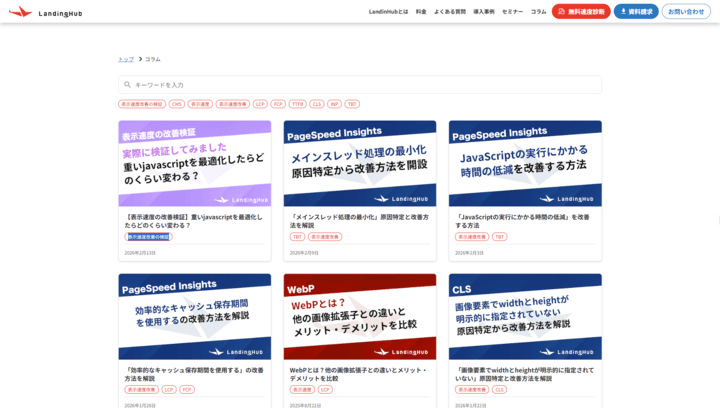
Task: Open article title 「効率的なキャッシュ保存期間を使用する」の改善方法を解説
Action: click(194, 374)
